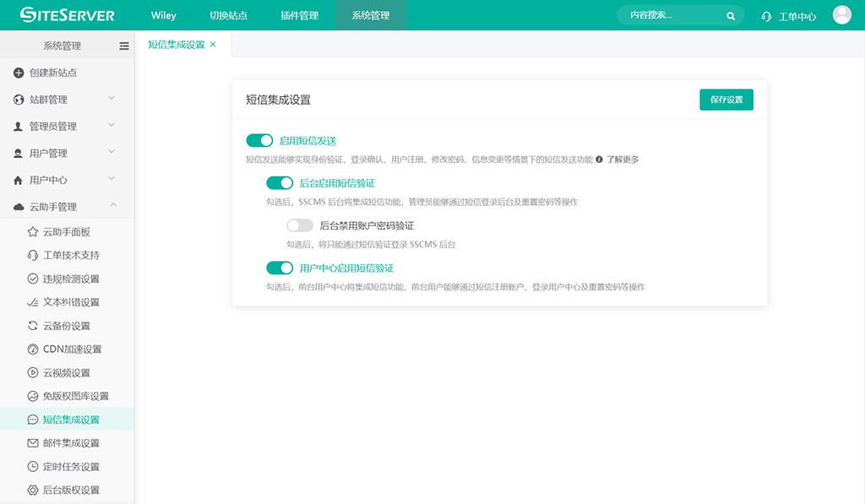Image resolution: width=865 pixels, height=504 pixels.
Task: Click the 保存设置 button
Action: tap(726, 100)
